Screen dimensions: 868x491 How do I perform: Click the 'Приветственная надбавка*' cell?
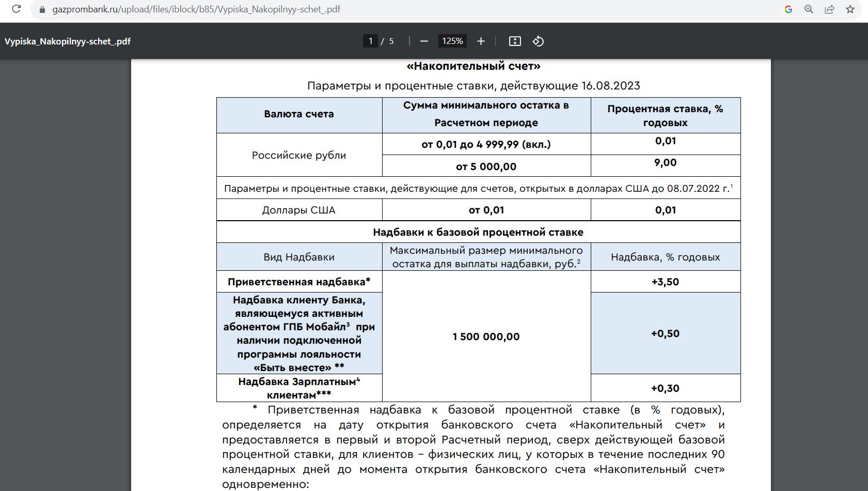(299, 282)
